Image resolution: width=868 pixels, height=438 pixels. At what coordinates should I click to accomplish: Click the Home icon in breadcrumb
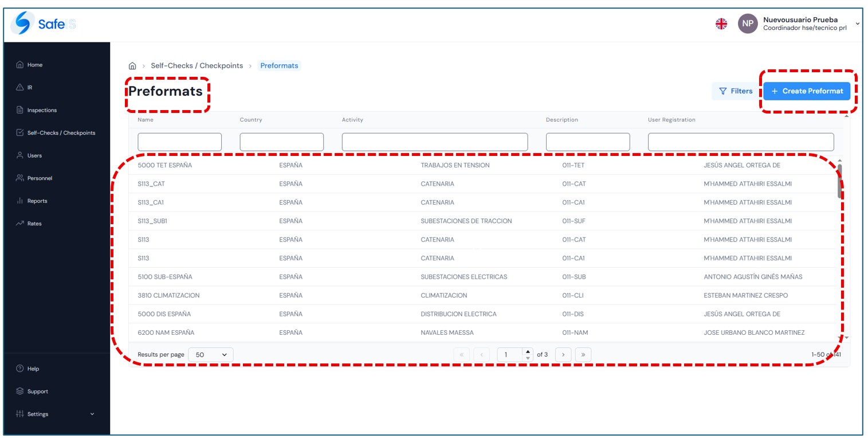pyautogui.click(x=132, y=66)
